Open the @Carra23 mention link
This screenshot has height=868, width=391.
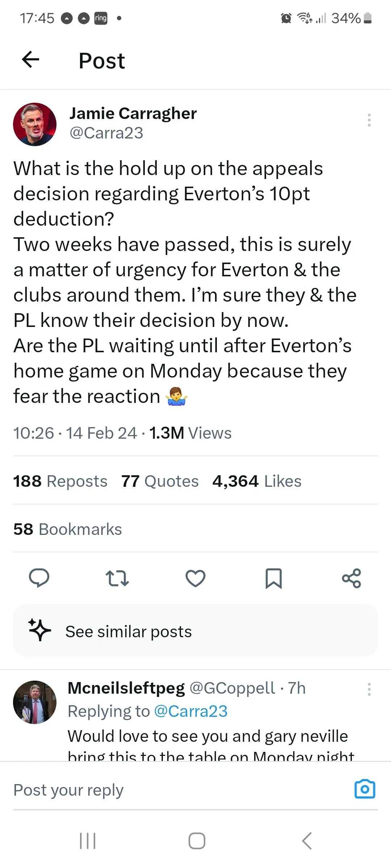(x=191, y=711)
